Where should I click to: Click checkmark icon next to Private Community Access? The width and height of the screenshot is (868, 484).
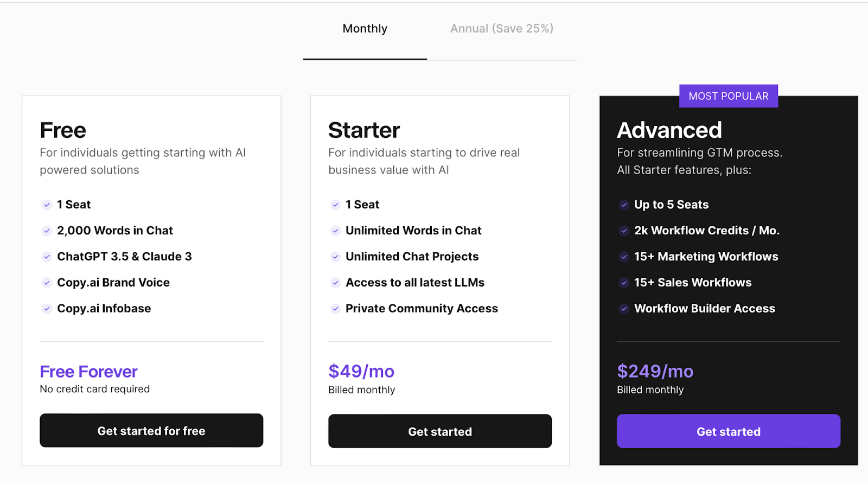335,309
